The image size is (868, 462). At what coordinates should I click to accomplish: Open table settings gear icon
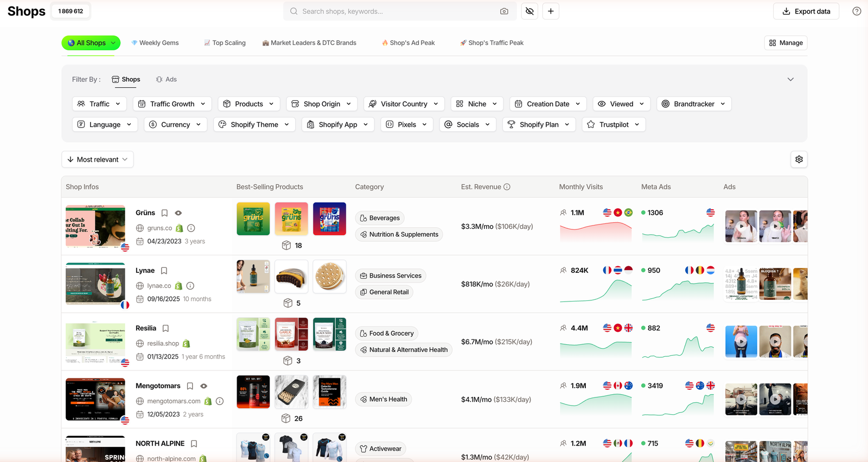799,159
